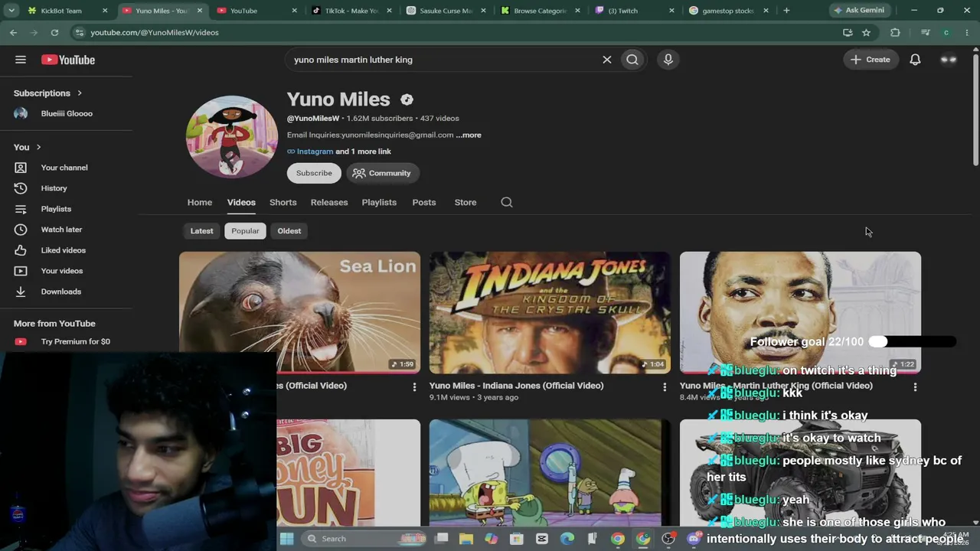980x551 pixels.
Task: Play the Sea Lion video thumbnail
Action: (299, 312)
